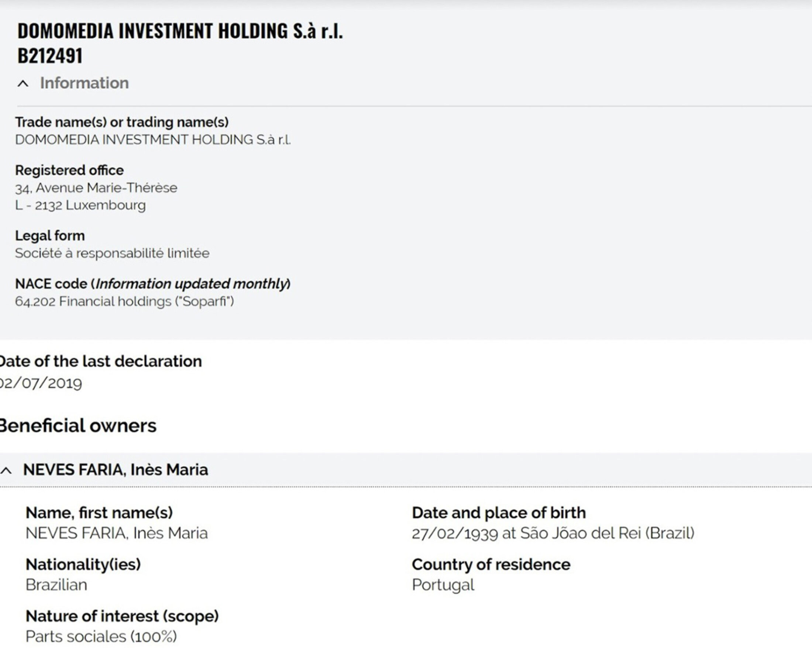The image size is (812, 648).
Task: Click L - 2132 Luxembourg postal line
Action: tap(80, 205)
